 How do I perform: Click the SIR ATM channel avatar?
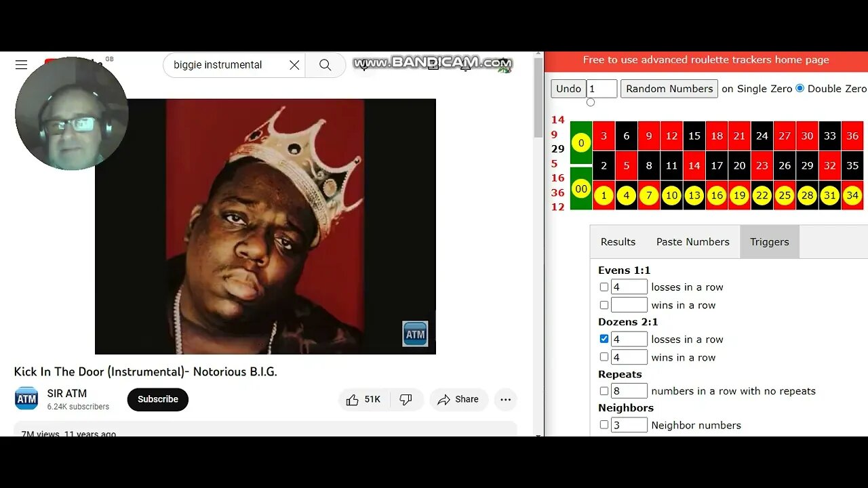[x=26, y=399]
